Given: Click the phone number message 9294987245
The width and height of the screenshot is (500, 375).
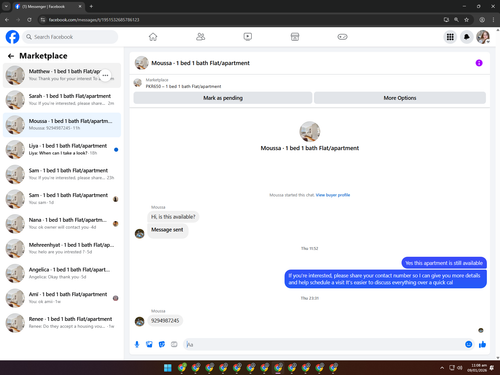Looking at the screenshot, I should pos(165,321).
